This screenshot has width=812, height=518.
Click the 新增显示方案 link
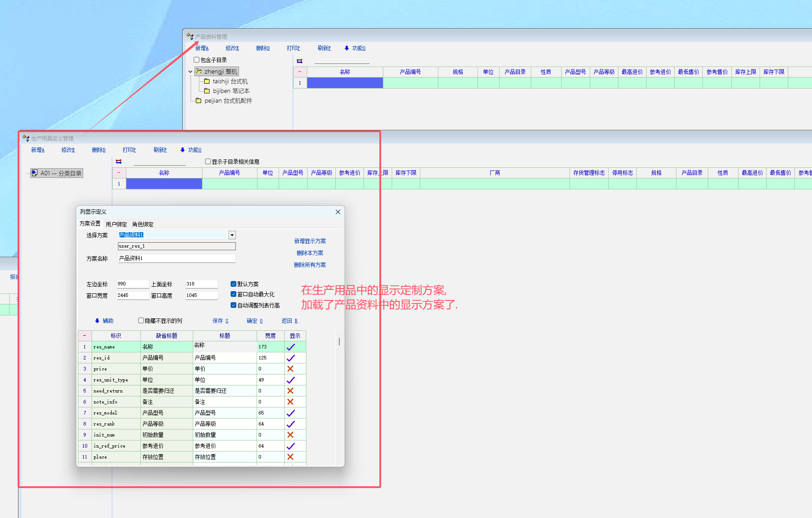310,241
